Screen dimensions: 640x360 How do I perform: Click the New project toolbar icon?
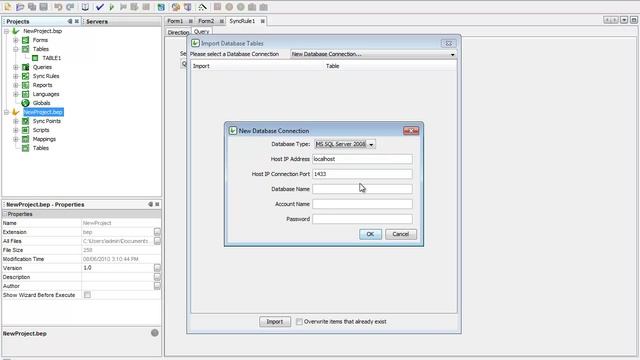[8, 7]
